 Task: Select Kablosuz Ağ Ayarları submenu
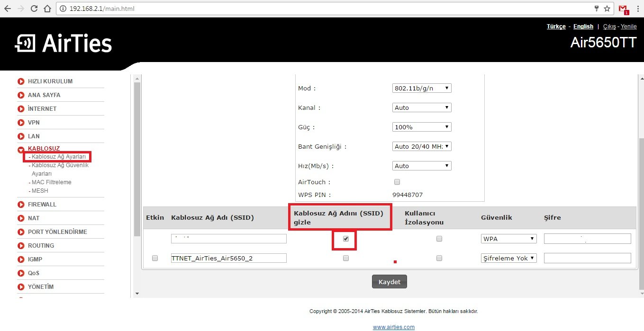(59, 157)
